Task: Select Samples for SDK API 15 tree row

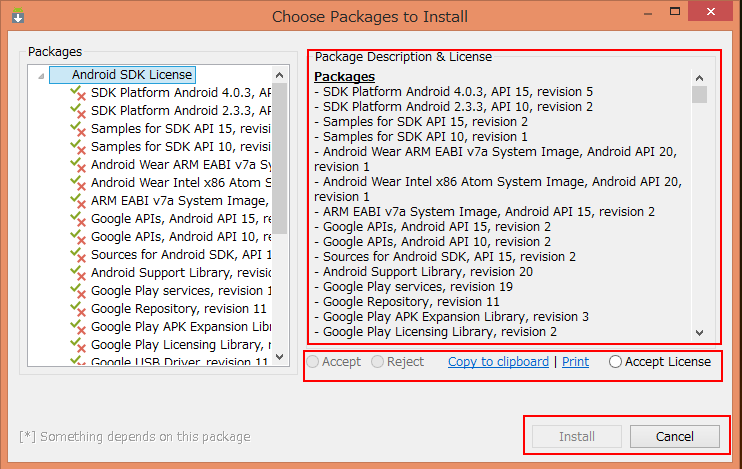Action: [x=181, y=129]
